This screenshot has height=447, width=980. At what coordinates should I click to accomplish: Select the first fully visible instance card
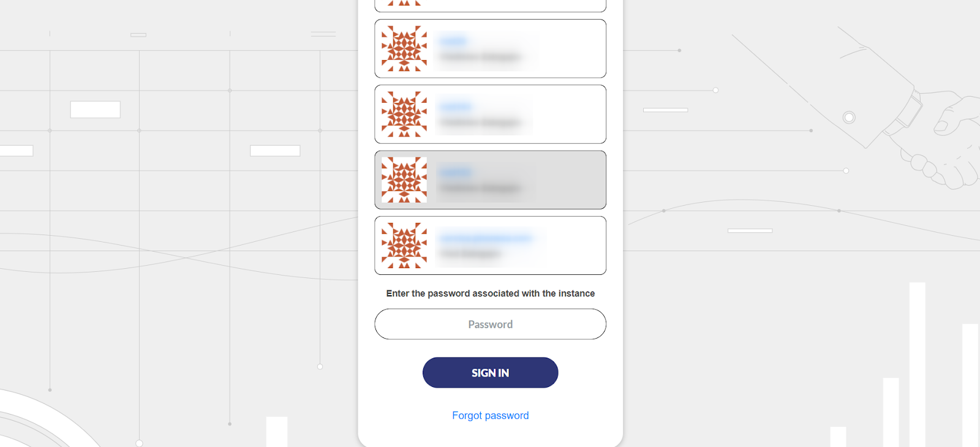[x=491, y=48]
